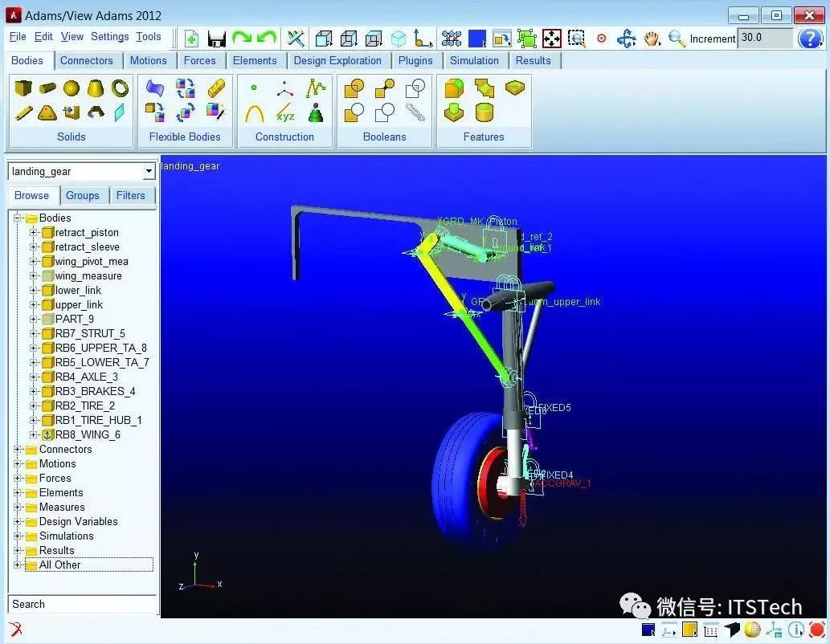Expand the Connectors tree folder
The width and height of the screenshot is (830, 644).
tap(18, 449)
